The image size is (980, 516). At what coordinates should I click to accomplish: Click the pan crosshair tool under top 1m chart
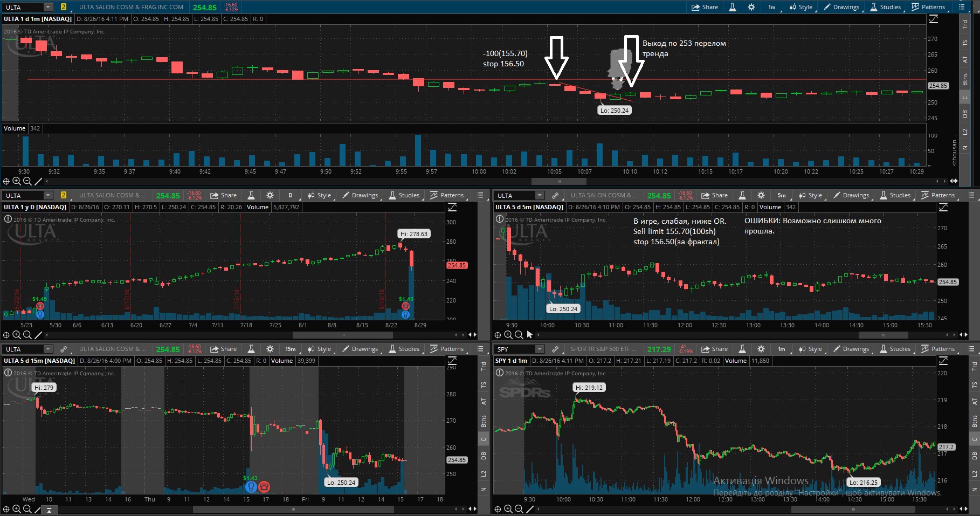point(6,181)
